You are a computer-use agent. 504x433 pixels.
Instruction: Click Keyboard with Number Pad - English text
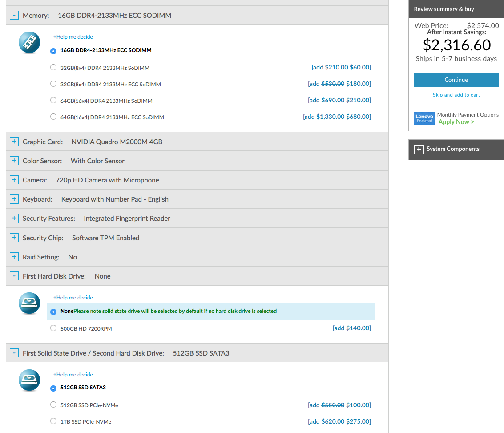115,199
